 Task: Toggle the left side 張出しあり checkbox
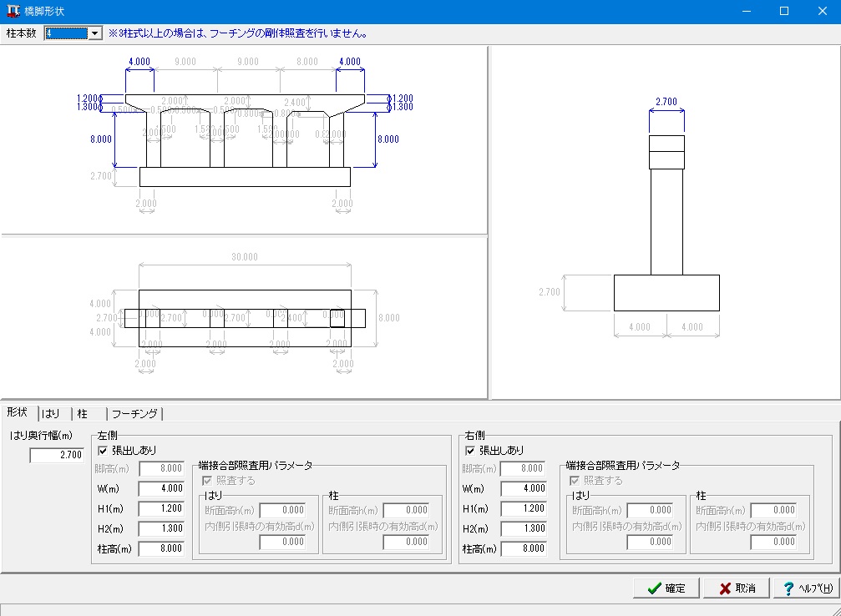(x=104, y=451)
